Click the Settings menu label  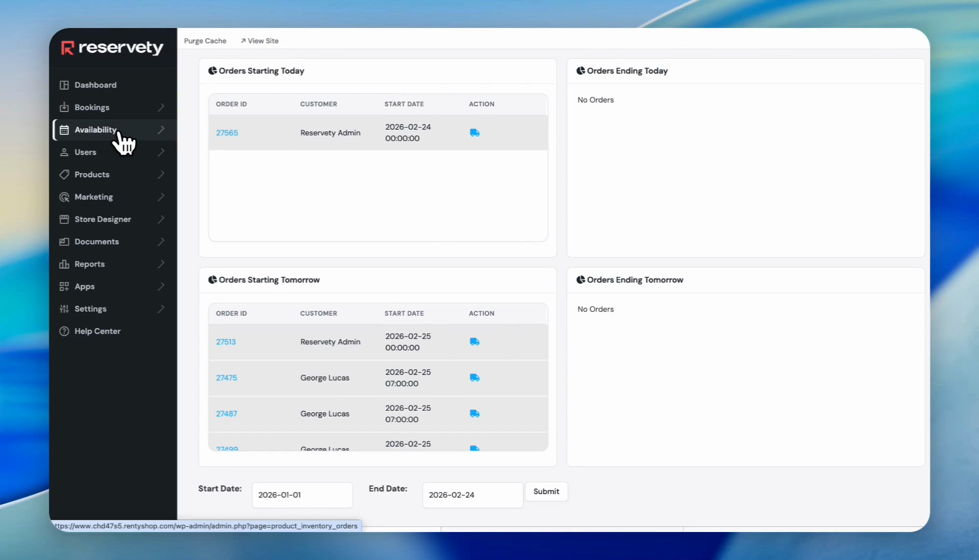[x=91, y=309]
